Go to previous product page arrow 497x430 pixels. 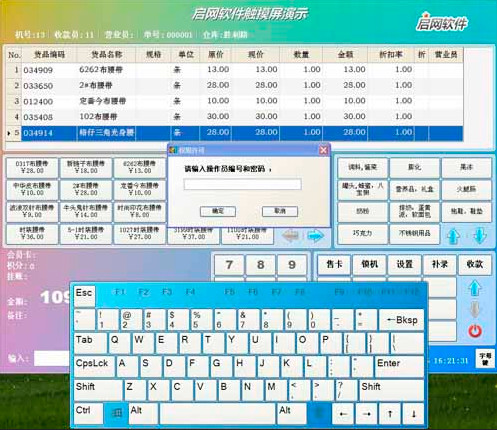coord(291,236)
